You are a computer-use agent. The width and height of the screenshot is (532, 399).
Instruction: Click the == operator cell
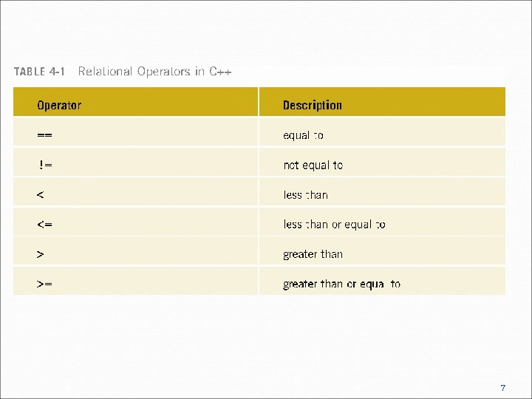44,135
